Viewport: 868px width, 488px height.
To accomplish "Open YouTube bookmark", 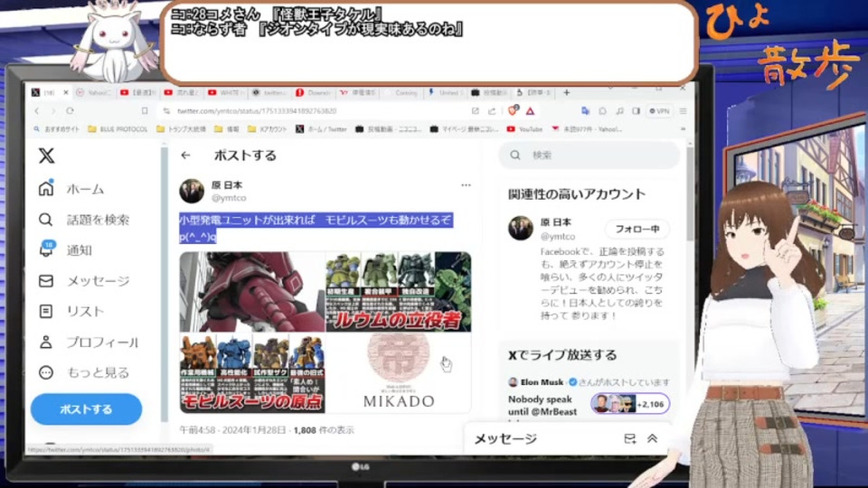I will (x=524, y=129).
